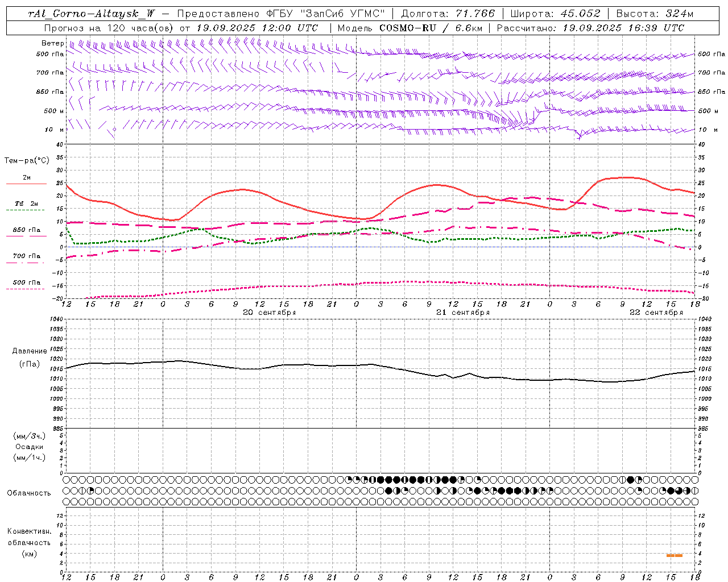Click the 10 м wind level label on the right
The image size is (728, 582).
tap(707, 130)
